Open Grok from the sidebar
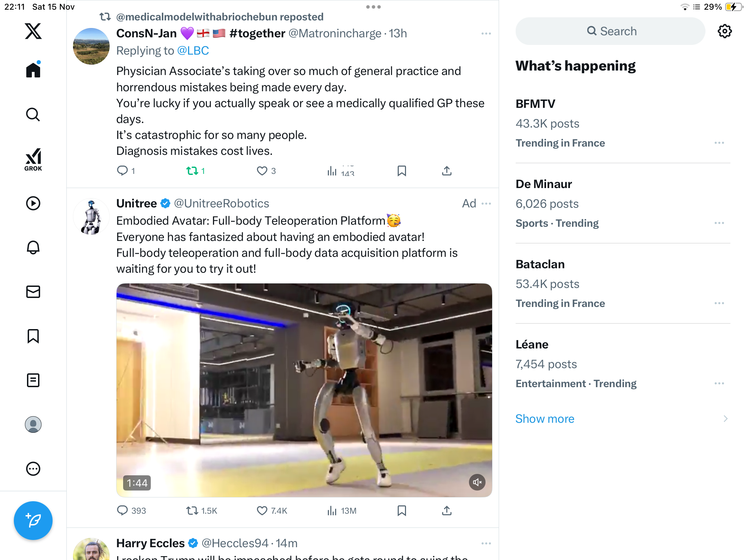The width and height of the screenshot is (747, 560). [x=33, y=159]
